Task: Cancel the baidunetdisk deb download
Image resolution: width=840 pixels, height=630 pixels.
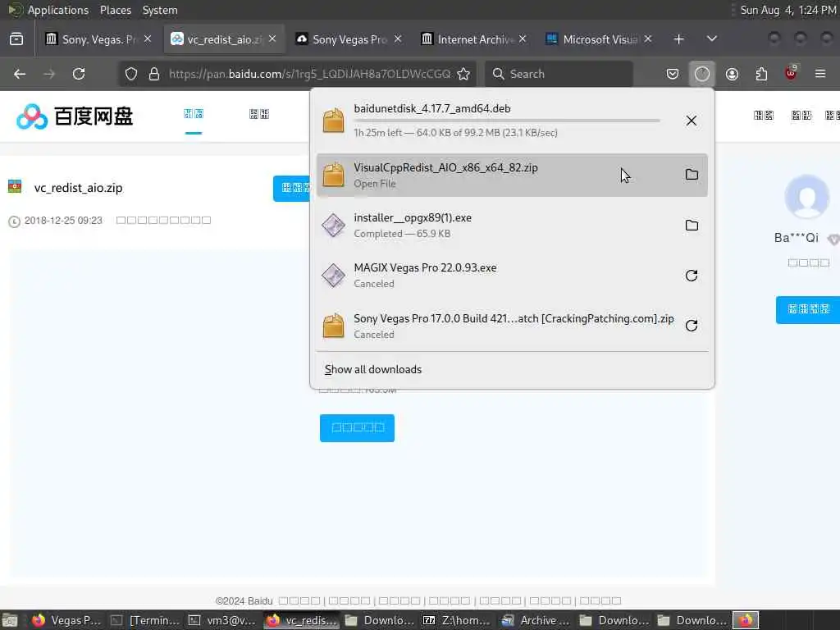Action: click(691, 121)
